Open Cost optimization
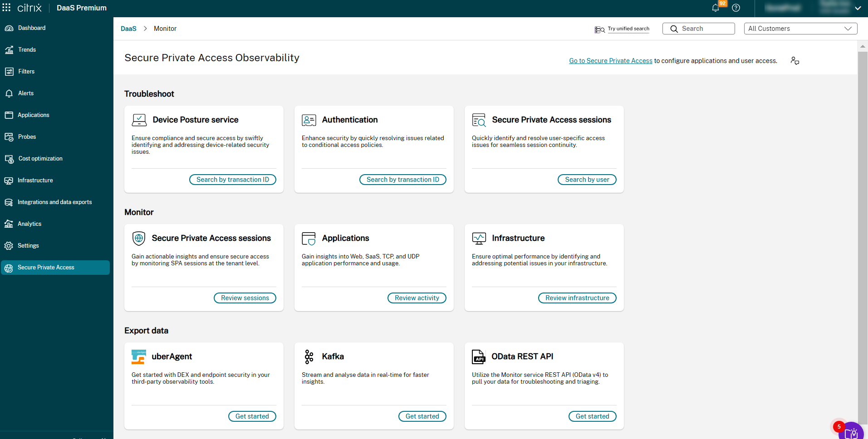 (40, 158)
